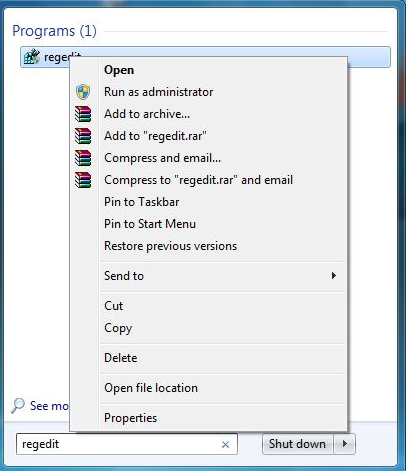
Task: Open the Send to submenu
Action: (208, 276)
